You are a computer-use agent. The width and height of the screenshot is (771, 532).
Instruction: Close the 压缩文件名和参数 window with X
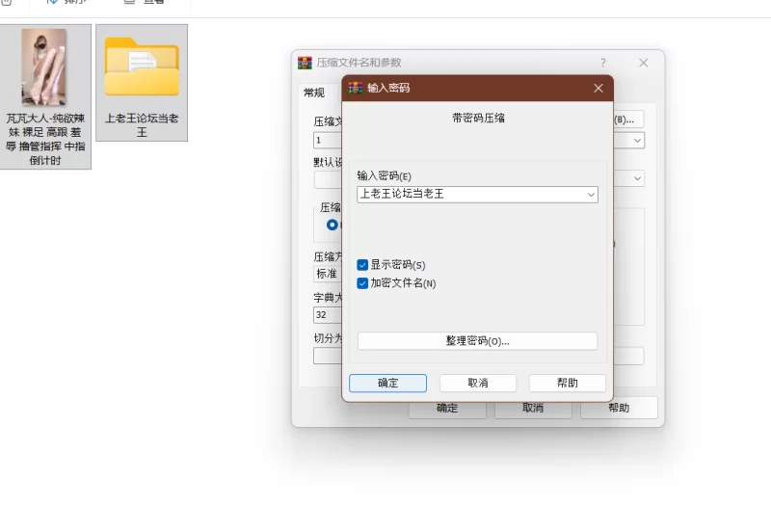click(x=644, y=63)
